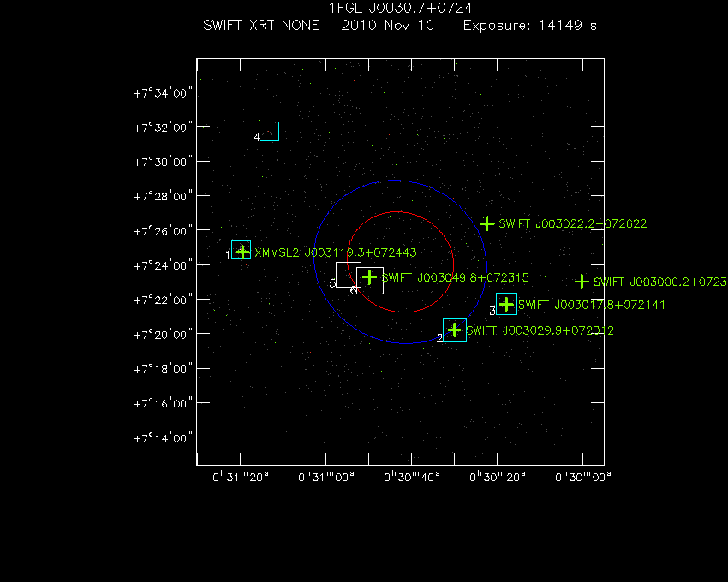Click the 0h30m00s right ascension label
The width and height of the screenshot is (728, 582).
tap(583, 477)
